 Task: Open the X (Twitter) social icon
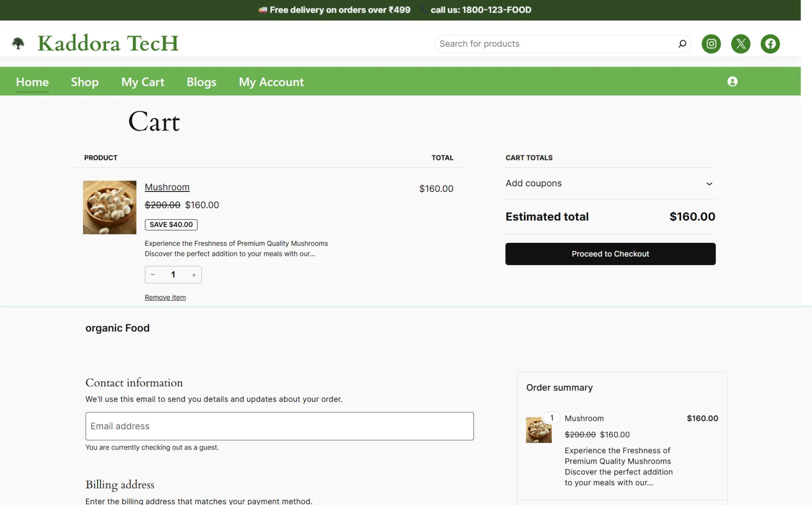740,44
